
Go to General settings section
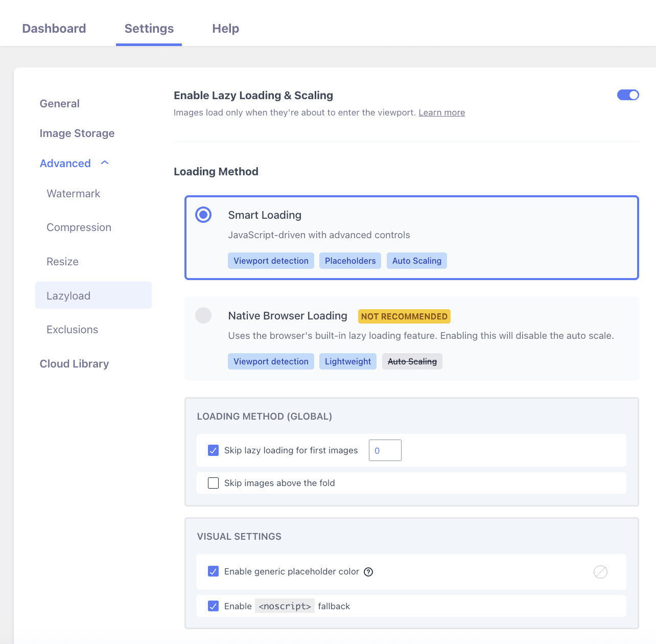[60, 104]
